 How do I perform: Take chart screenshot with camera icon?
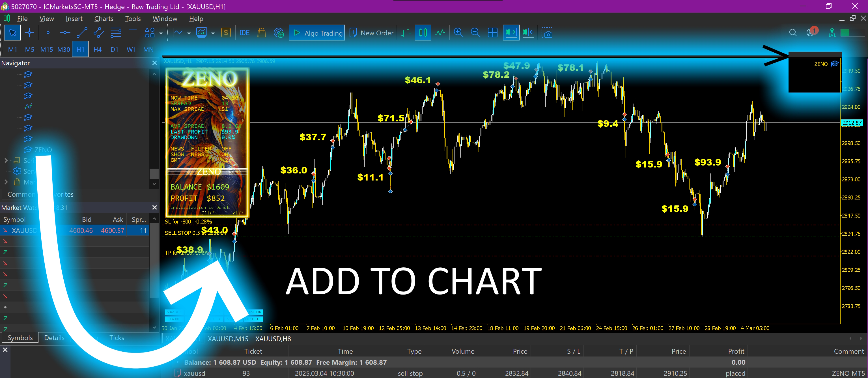[x=547, y=33]
